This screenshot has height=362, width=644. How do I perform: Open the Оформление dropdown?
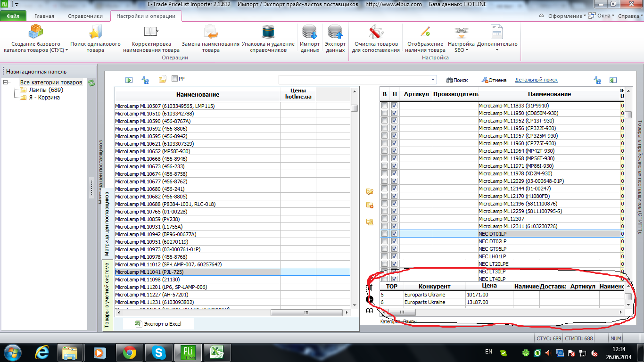point(567,16)
